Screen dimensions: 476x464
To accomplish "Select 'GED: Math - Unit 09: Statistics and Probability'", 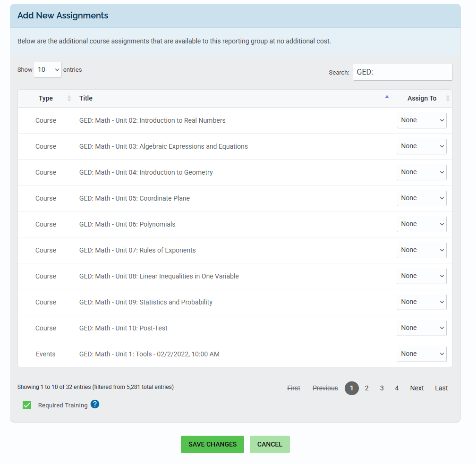I will (x=146, y=302).
